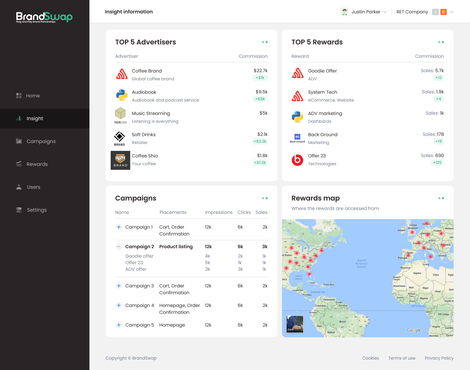Collapse the Campaign 2 row

point(118,247)
